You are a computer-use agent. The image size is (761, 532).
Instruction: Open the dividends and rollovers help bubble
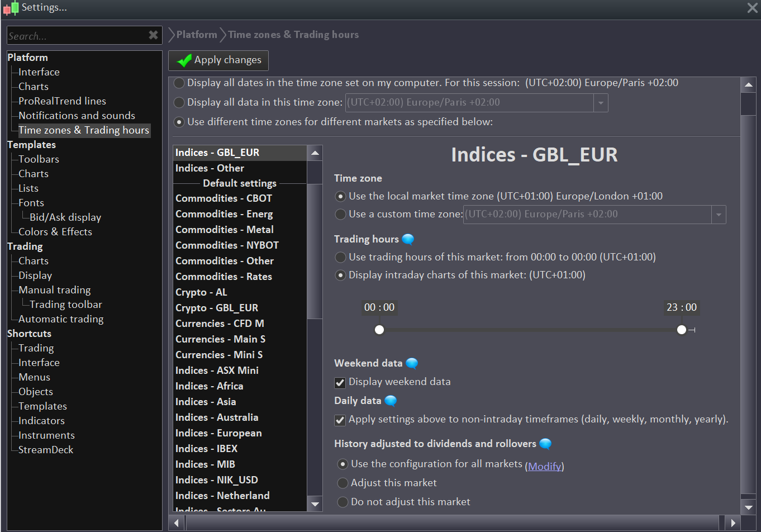(546, 444)
